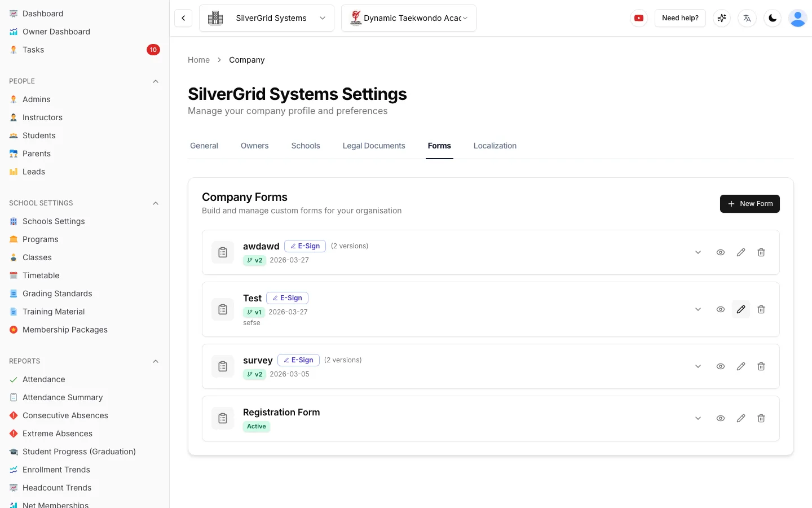Edit the awdawd form pencil icon
Image resolution: width=812 pixels, height=508 pixels.
(x=741, y=252)
